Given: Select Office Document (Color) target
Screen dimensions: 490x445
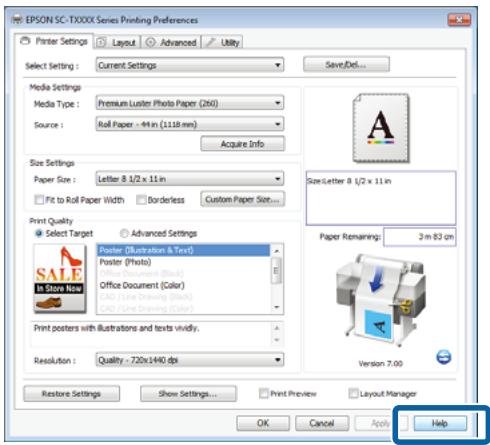Looking at the screenshot, I should point(183,285).
